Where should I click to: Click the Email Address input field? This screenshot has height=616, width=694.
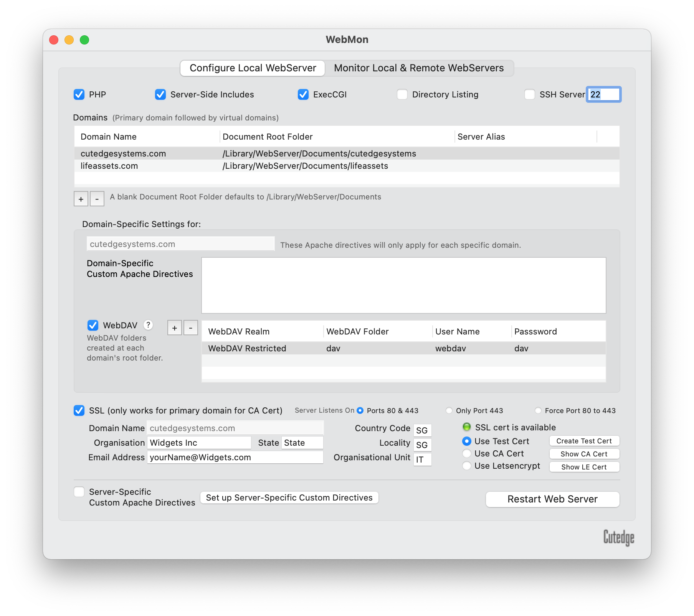tap(235, 457)
